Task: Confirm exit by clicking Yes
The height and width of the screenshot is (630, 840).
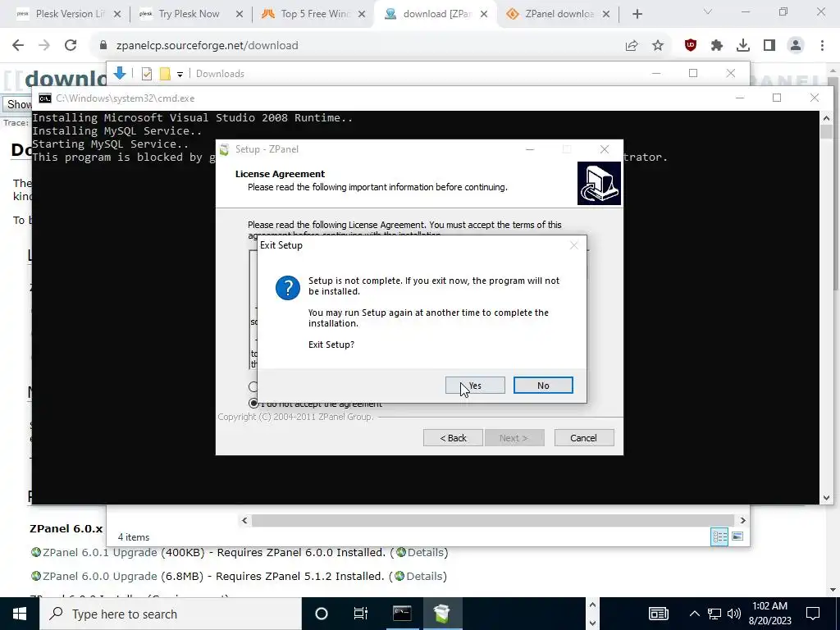Action: point(475,386)
